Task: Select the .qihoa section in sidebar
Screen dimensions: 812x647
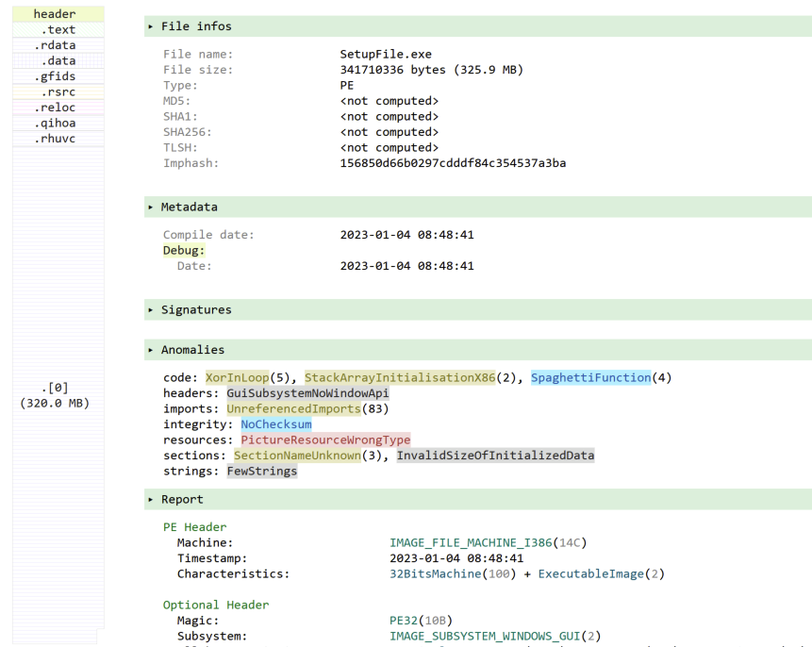Action: coord(58,123)
